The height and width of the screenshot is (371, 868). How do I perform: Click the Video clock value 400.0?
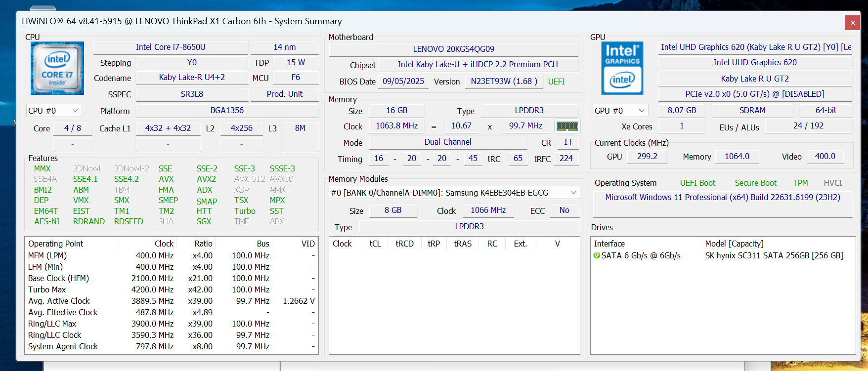pyautogui.click(x=825, y=157)
